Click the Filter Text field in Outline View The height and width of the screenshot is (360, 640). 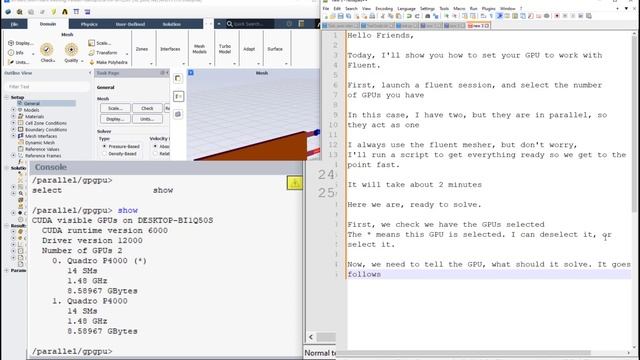47,87
